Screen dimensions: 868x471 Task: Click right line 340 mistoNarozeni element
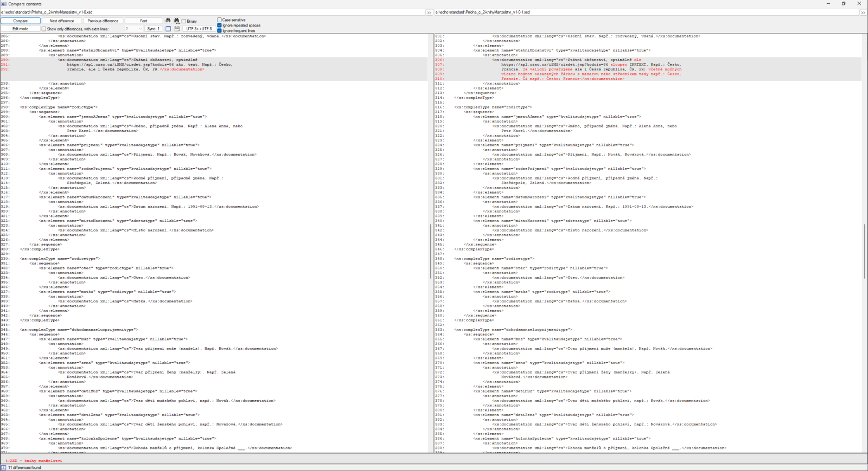[x=552, y=221]
